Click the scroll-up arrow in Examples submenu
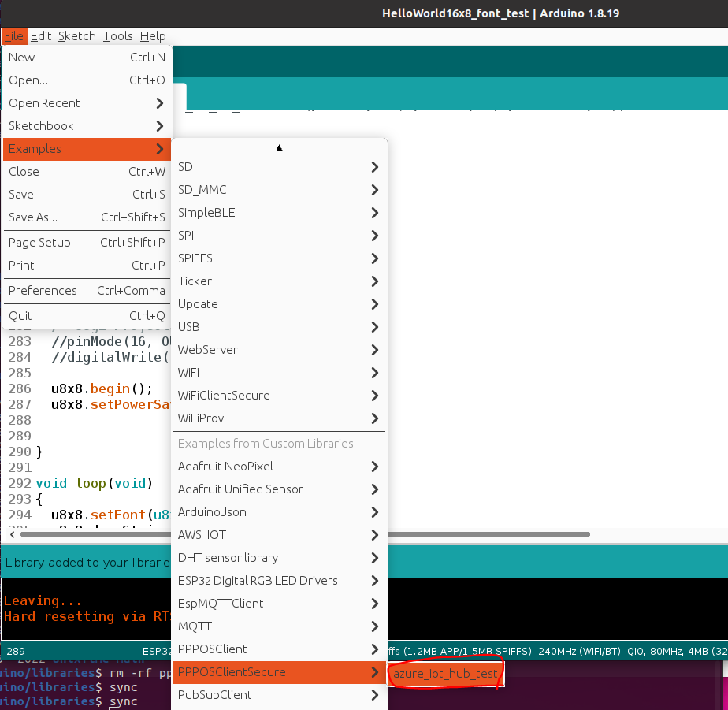Viewport: 728px width, 710px height. click(279, 148)
